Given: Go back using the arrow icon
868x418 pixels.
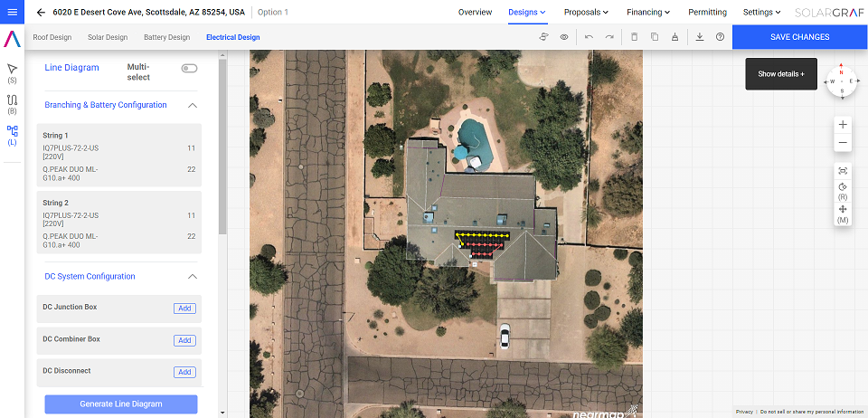Looking at the screenshot, I should [41, 12].
